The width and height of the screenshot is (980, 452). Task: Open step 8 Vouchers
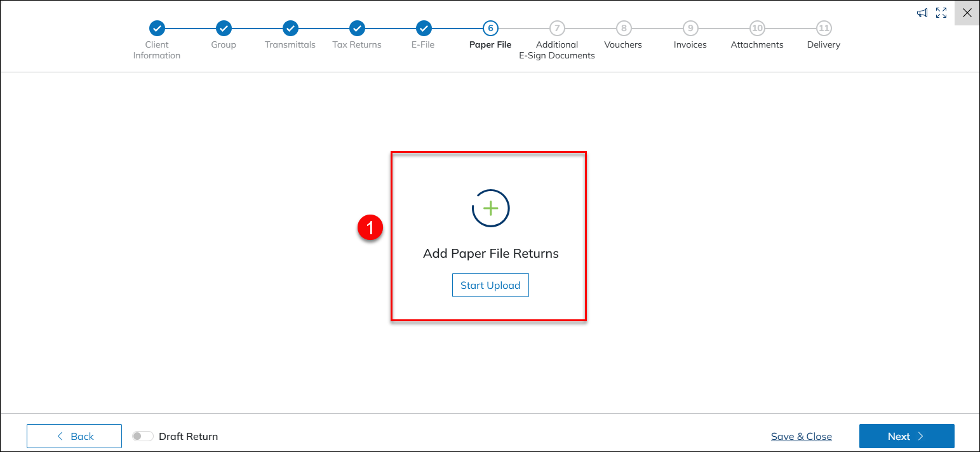pyautogui.click(x=624, y=29)
